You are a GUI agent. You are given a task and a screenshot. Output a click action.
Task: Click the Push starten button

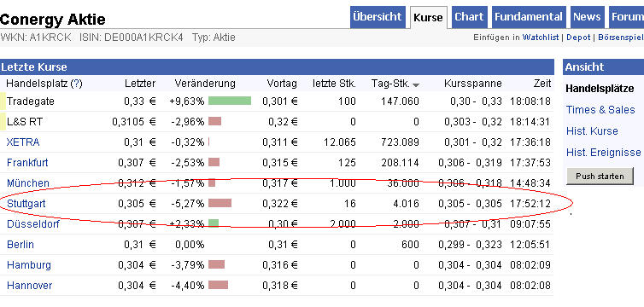[600, 177]
